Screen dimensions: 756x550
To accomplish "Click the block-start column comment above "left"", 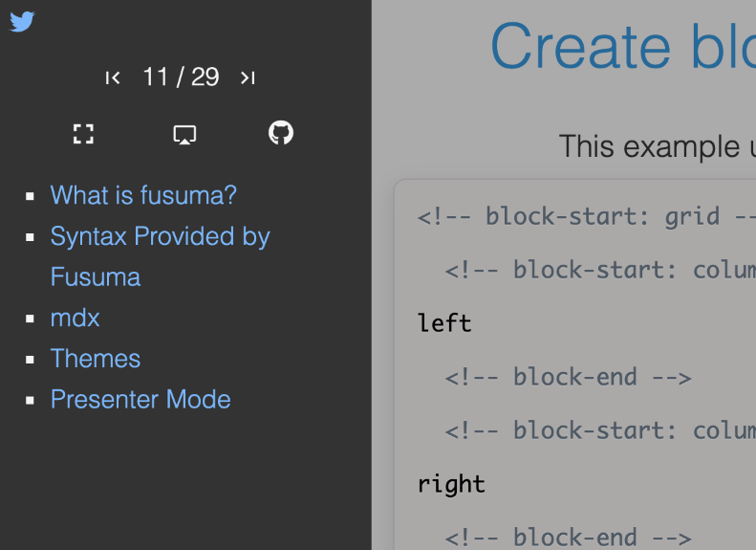I will pos(599,270).
